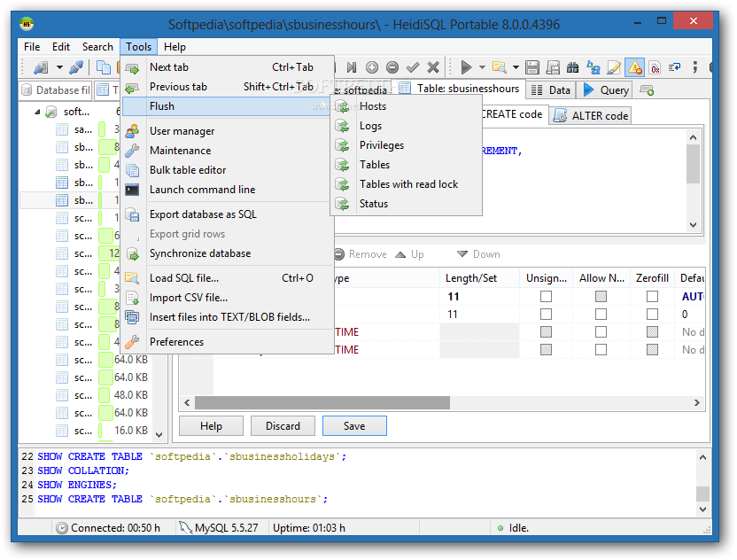Click the cancel editing X icon

tap(433, 67)
